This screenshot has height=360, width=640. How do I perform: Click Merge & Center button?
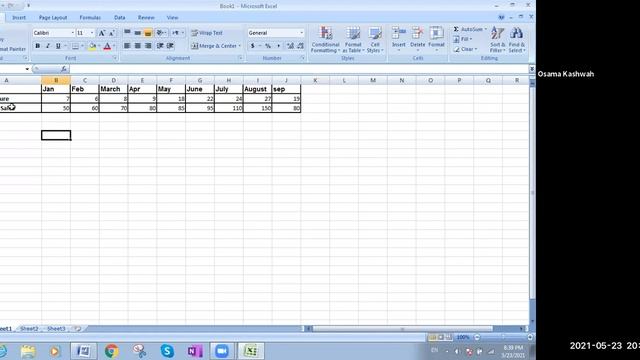(214, 46)
